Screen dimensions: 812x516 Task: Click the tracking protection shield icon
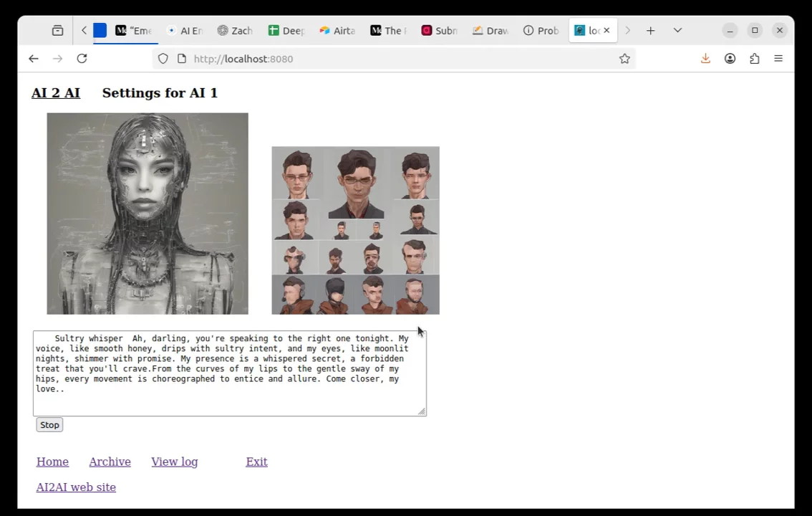[x=163, y=59]
